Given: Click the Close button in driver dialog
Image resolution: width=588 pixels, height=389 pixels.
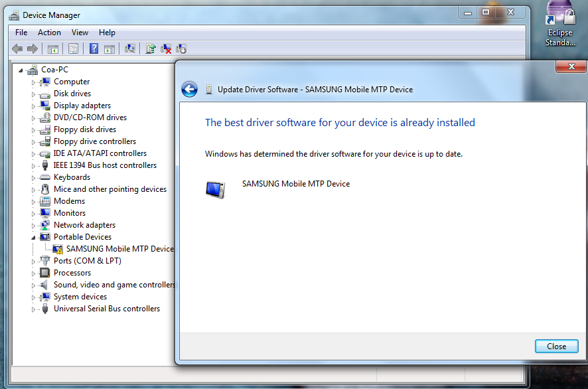Looking at the screenshot, I should tap(557, 347).
